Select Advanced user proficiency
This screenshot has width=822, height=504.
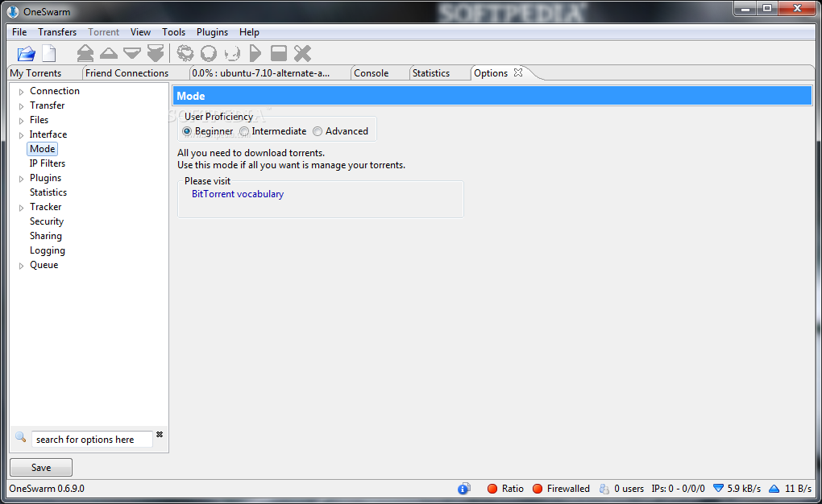pyautogui.click(x=318, y=131)
